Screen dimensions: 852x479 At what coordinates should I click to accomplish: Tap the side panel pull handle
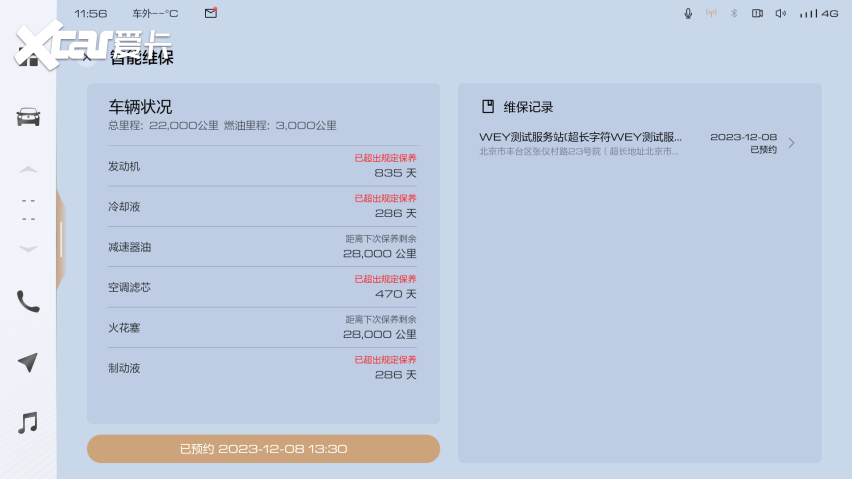(61, 240)
